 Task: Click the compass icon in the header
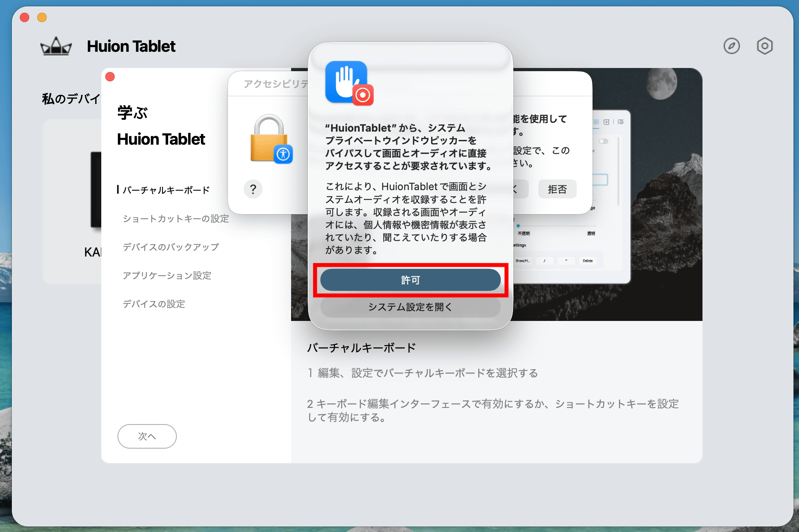pyautogui.click(x=731, y=46)
